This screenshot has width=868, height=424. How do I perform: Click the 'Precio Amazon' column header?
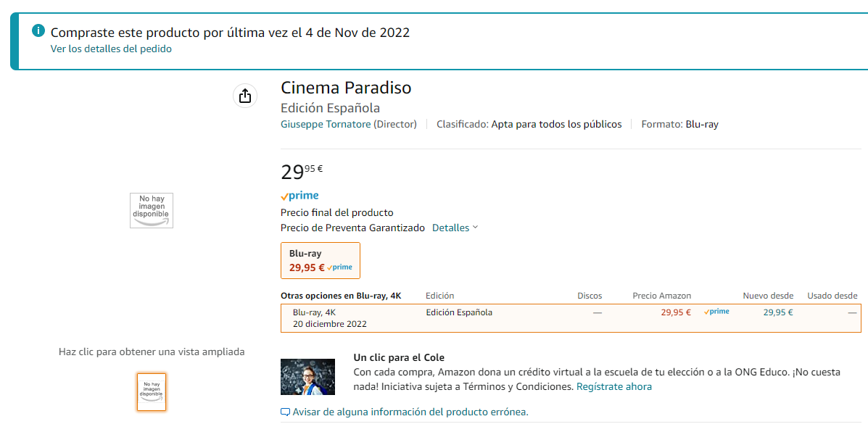click(661, 296)
